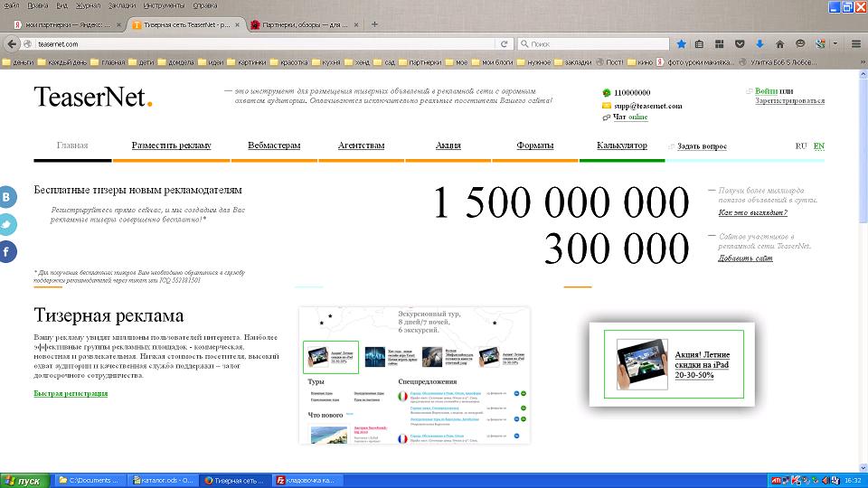Click 'Зарегистрироваться' link
The image size is (868, 488).
coord(790,100)
